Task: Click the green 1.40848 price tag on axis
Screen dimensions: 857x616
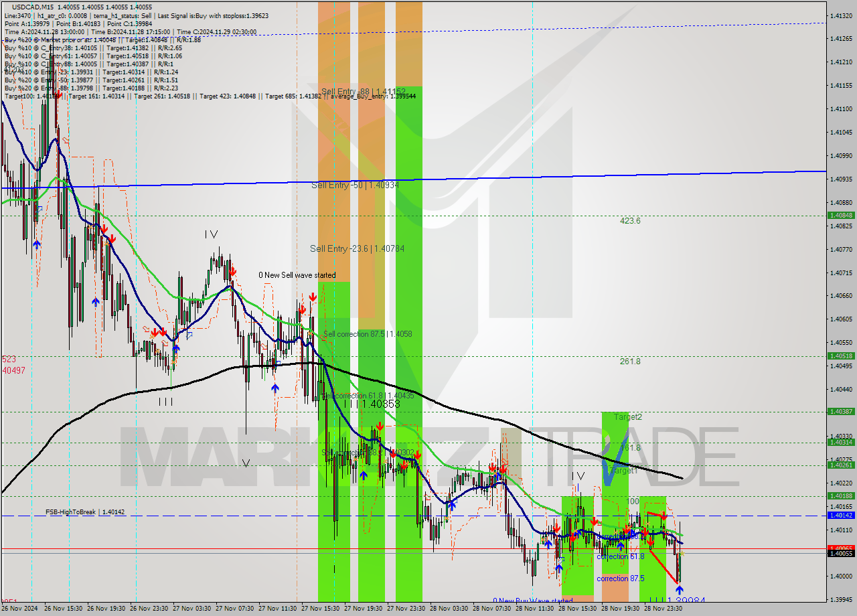Action: pyautogui.click(x=842, y=216)
